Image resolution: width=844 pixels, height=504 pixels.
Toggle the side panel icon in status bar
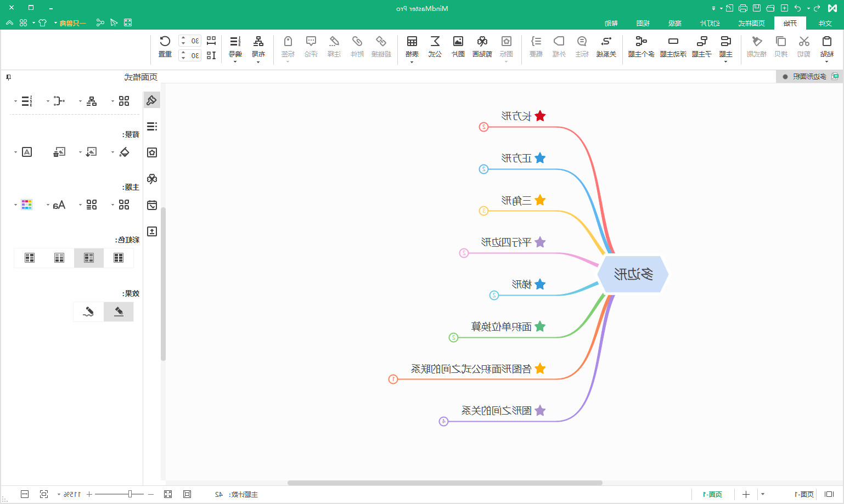tap(829, 494)
